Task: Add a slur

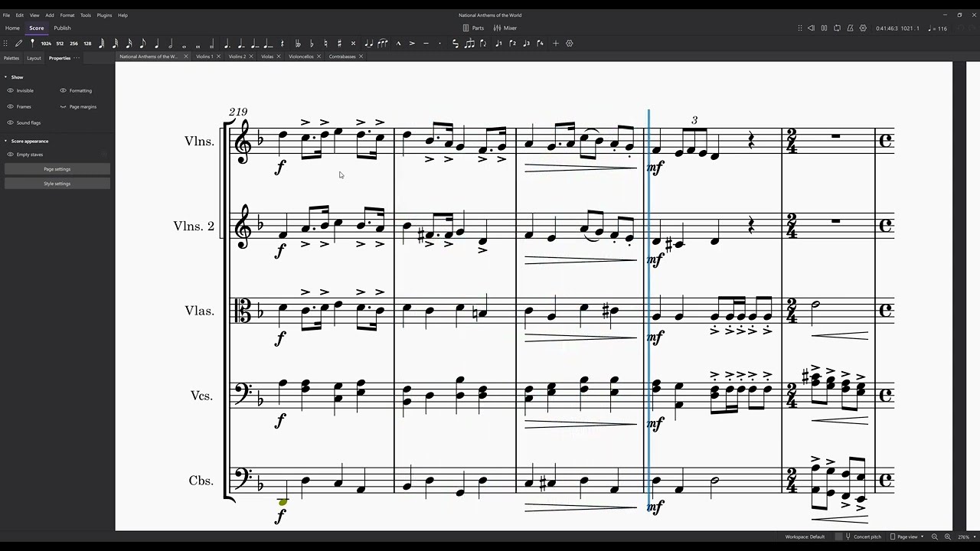Action: pos(382,44)
